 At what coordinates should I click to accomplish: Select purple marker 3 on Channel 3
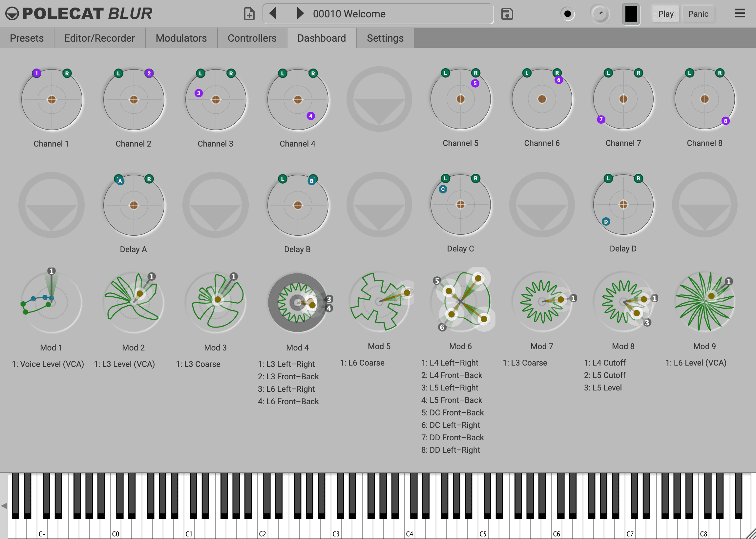point(199,93)
